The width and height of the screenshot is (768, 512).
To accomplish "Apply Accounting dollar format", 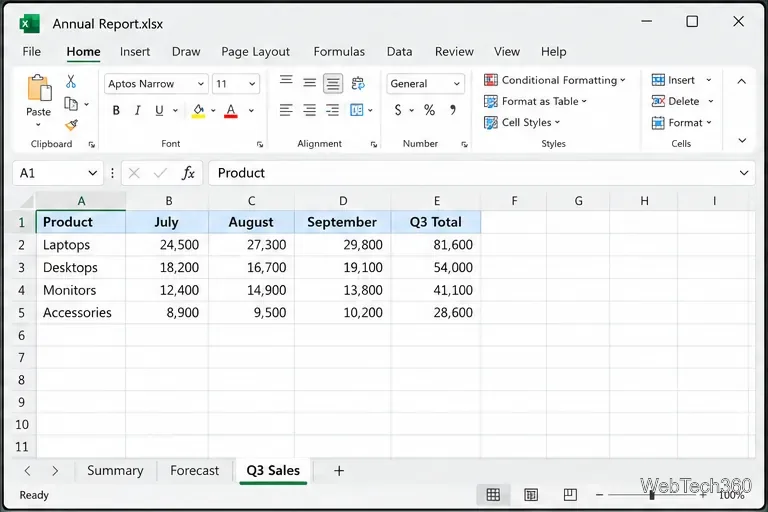I will click(x=398, y=110).
